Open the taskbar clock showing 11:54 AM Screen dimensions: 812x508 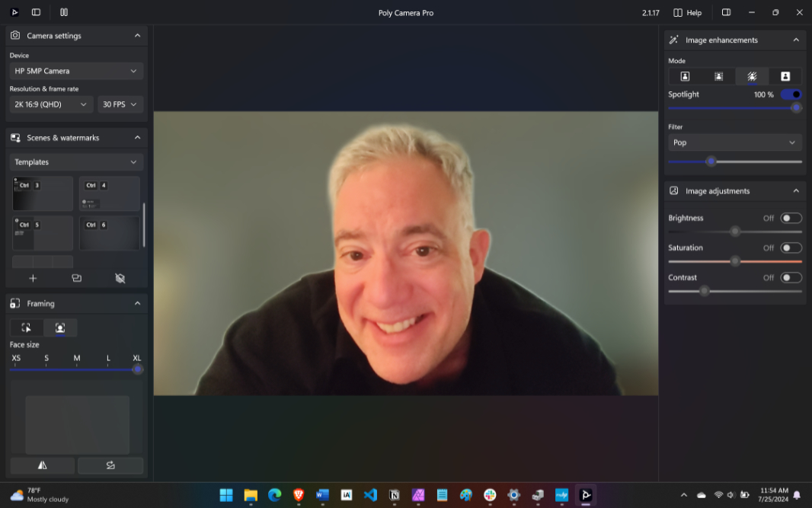773,495
